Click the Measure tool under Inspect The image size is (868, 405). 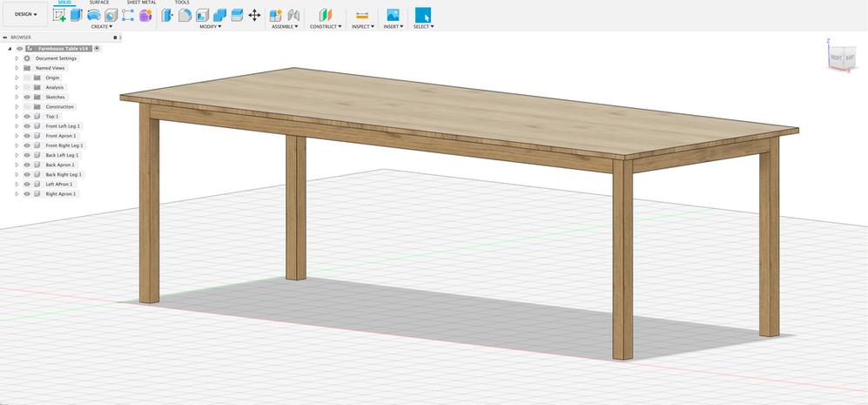pos(362,15)
